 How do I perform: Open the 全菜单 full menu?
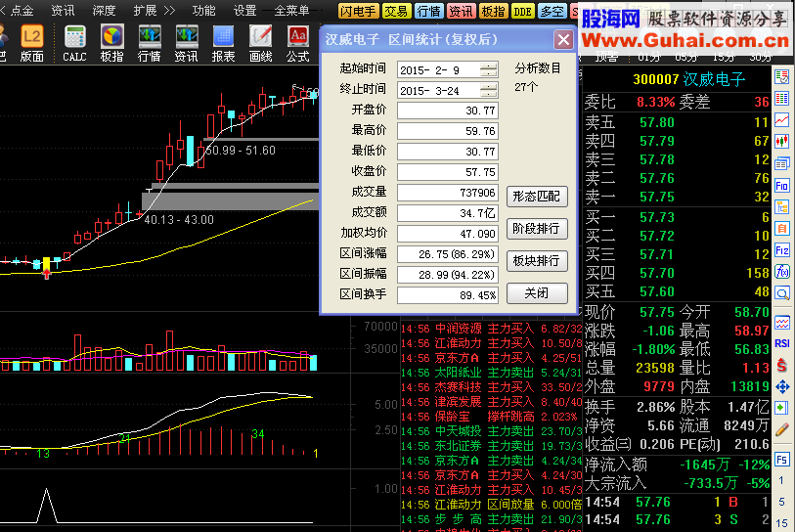(291, 10)
